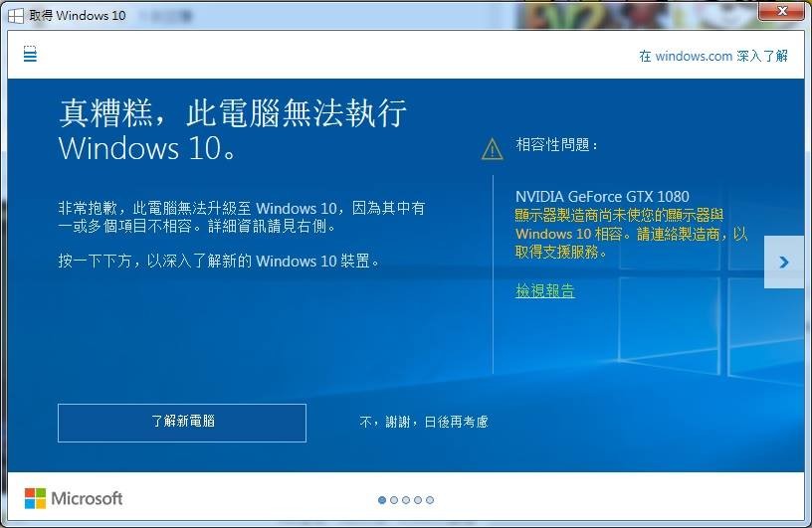
Task: Click the 相容性問題 heading
Action: point(556,144)
